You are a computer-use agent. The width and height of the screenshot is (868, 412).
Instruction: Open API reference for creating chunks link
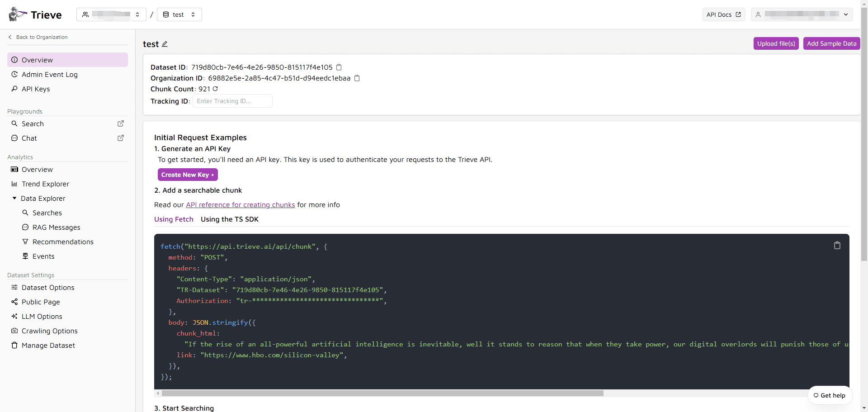point(241,205)
